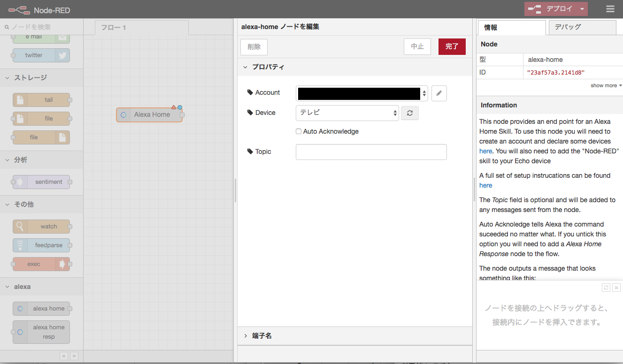Click the Topic input field
Viewport: 623px width, 364px height.
[371, 152]
